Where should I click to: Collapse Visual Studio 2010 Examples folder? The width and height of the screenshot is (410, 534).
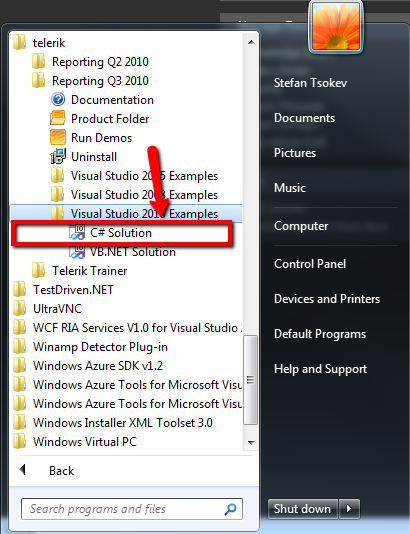pos(126,214)
